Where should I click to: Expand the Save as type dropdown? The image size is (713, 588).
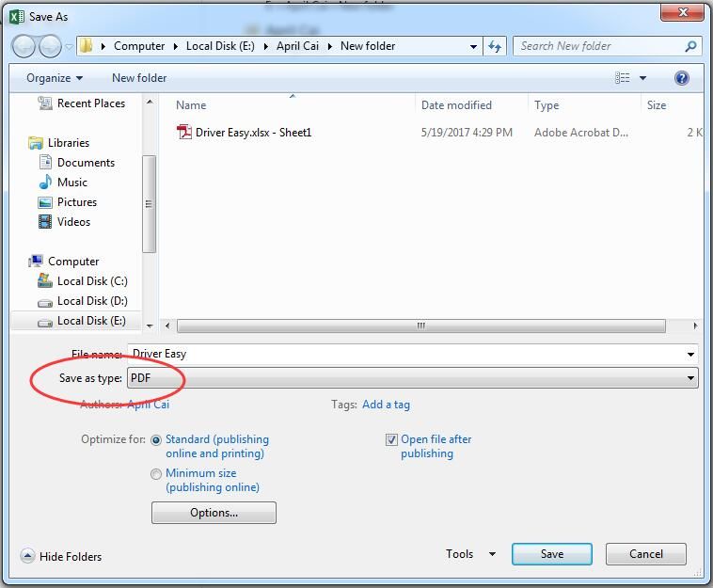(691, 378)
